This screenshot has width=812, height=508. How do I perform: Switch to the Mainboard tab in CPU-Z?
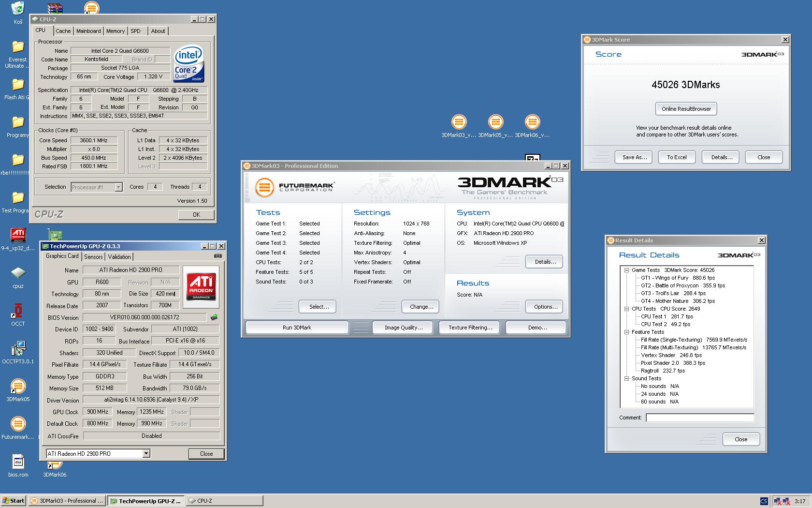(88, 31)
